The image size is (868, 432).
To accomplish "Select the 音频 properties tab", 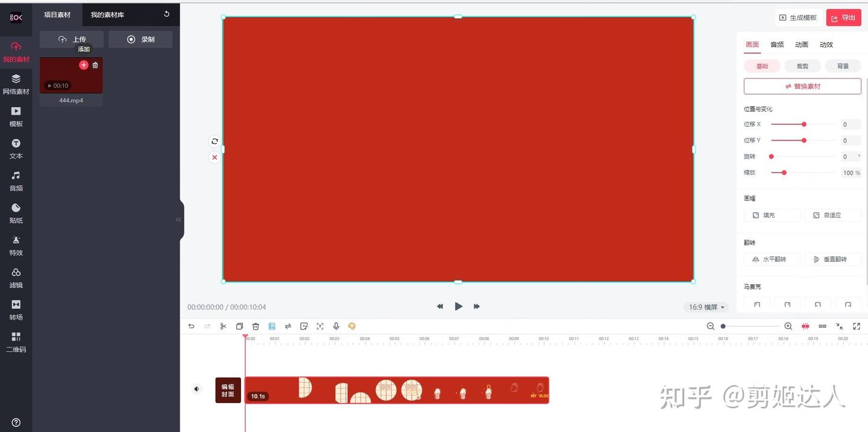I will coord(777,45).
